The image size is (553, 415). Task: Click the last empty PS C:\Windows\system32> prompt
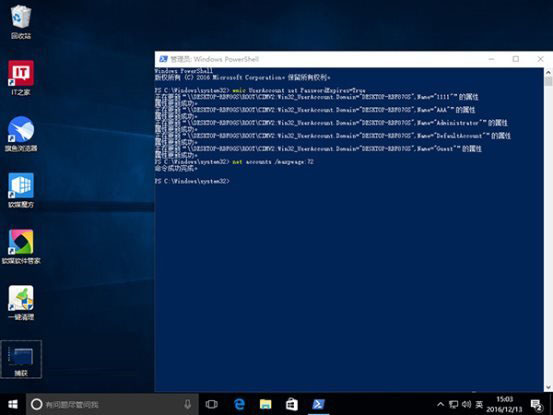pos(192,181)
